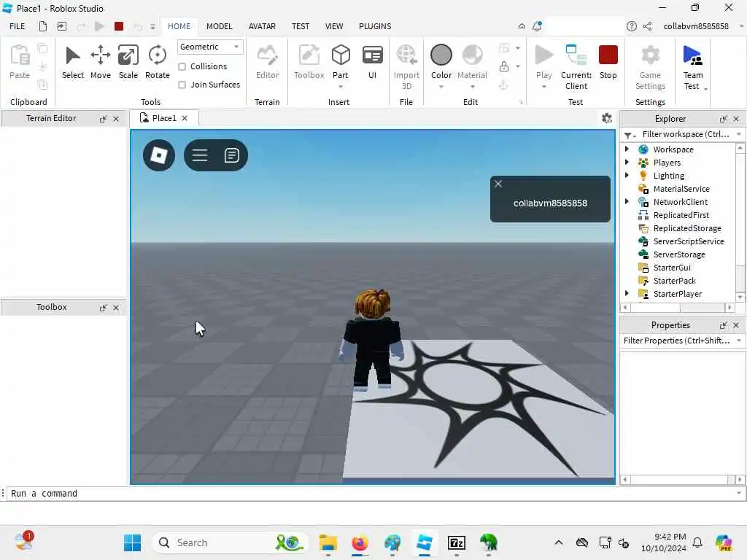Image resolution: width=747 pixels, height=560 pixels.
Task: Click the Filter Properties input field
Action: tap(678, 341)
